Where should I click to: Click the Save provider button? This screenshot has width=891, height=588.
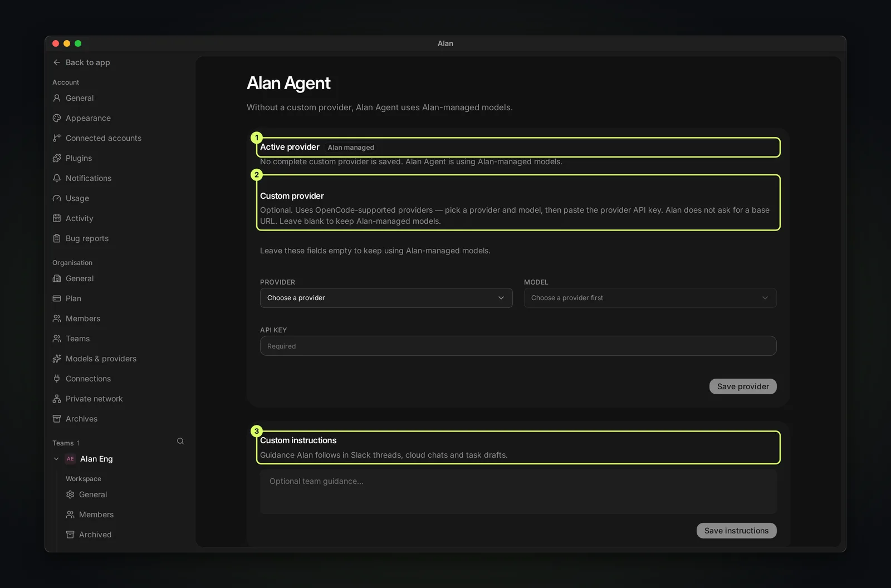click(x=743, y=386)
